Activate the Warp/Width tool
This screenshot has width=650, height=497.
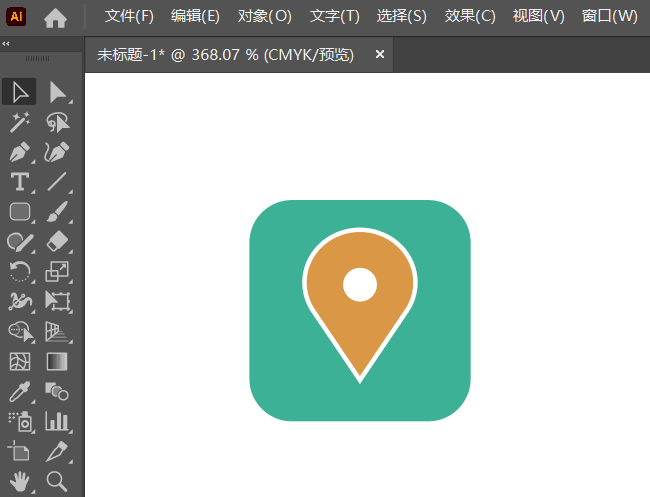pos(19,301)
